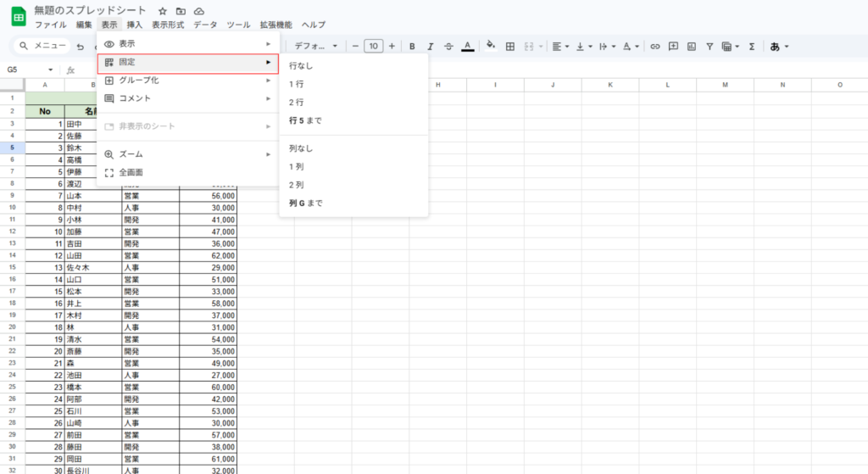This screenshot has width=868, height=474.
Task: Click the functions sigma icon
Action: pyautogui.click(x=751, y=47)
